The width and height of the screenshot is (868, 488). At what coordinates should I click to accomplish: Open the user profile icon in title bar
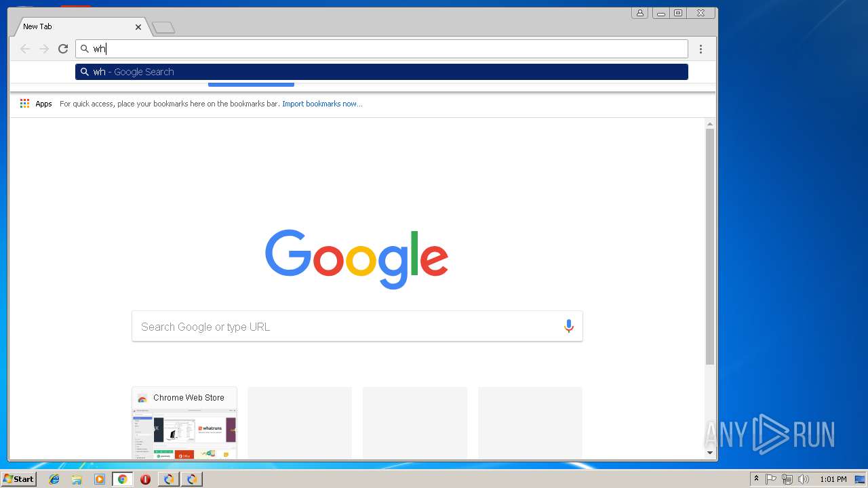[639, 13]
